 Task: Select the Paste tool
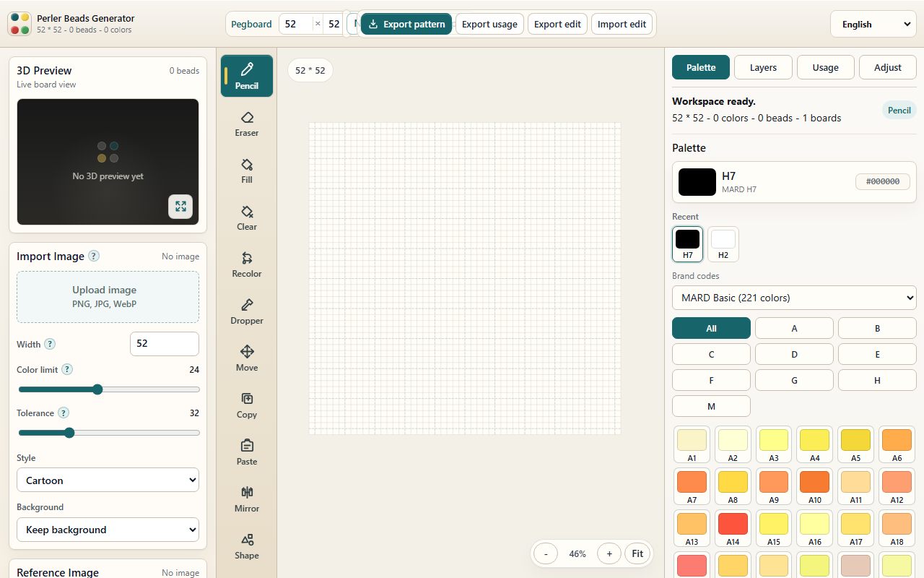(x=247, y=452)
